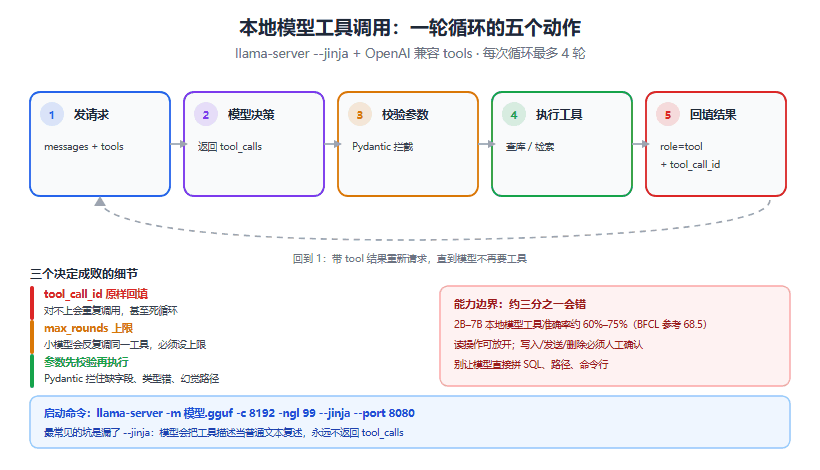This screenshot has height=470, width=820.
Task: Click the orange heading "max_rounds 上限"
Action: (88, 328)
